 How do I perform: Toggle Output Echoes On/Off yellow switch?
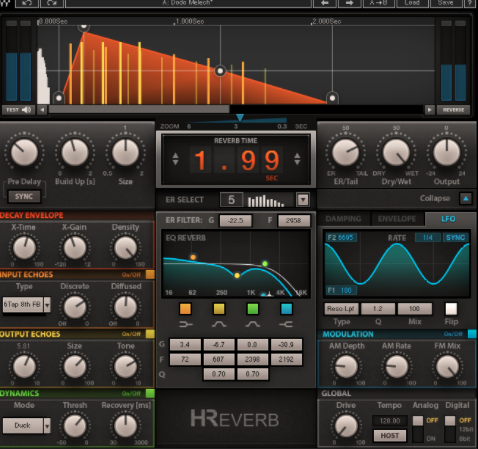point(150,334)
